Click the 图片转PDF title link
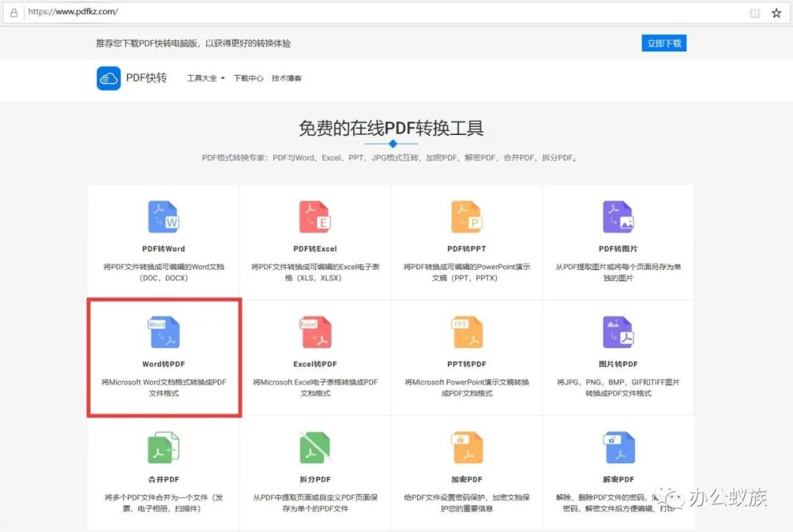Viewport: 793px width, 532px height. [x=618, y=364]
